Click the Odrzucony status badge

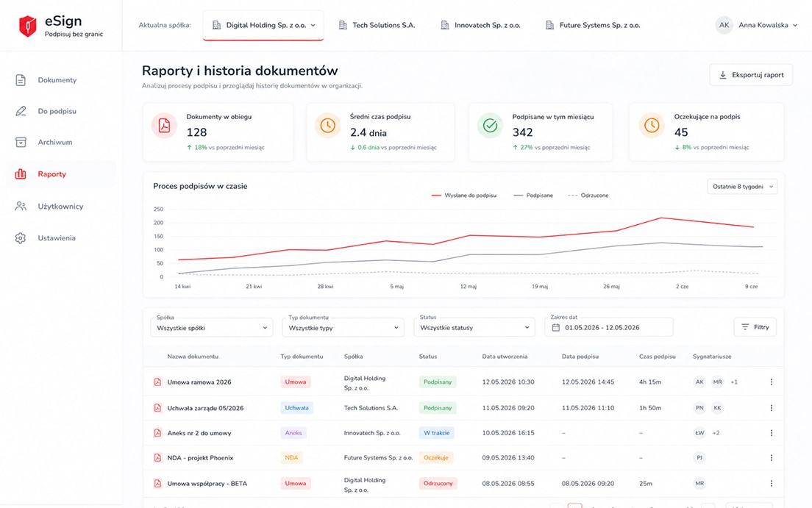tap(438, 484)
